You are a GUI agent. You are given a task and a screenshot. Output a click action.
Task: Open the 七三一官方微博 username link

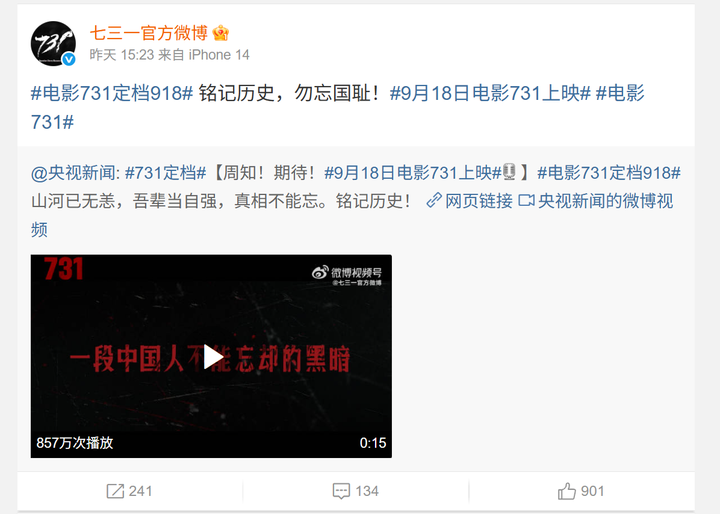[x=149, y=33]
